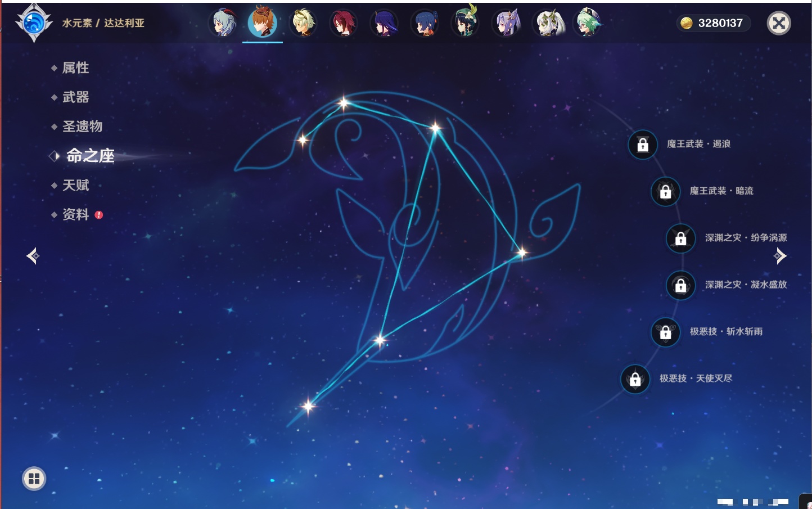812x509 pixels.
Task: Select Venti's portrait with green hat
Action: 465,22
